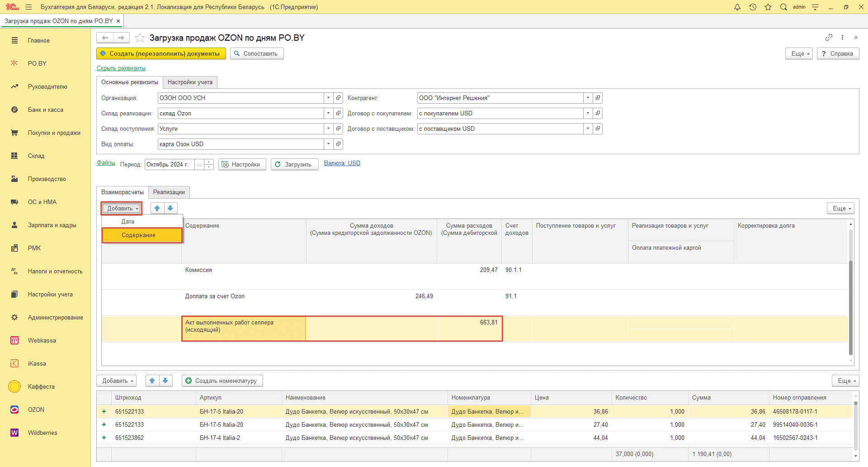
Task: Go back with left arrow
Action: point(105,38)
